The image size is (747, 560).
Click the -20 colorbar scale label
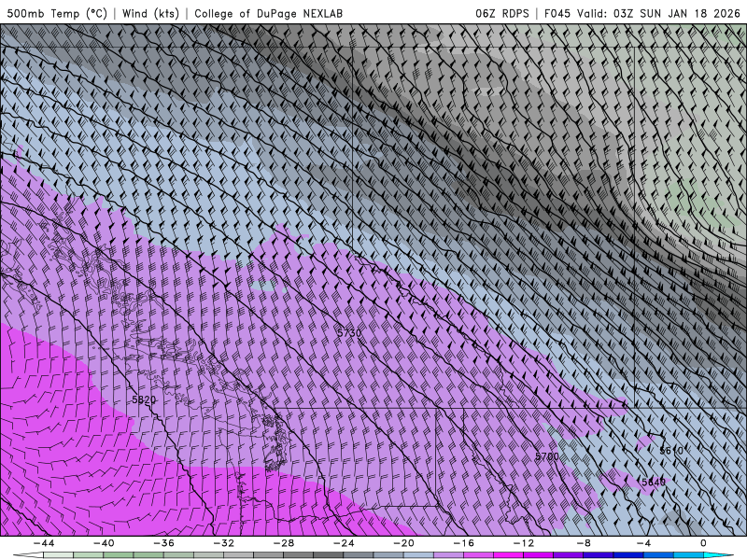pos(403,543)
